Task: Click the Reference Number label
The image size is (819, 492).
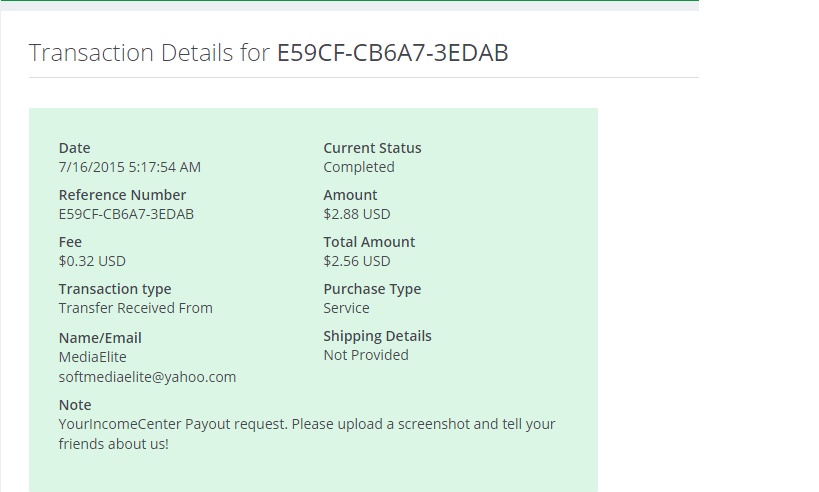Action: pos(122,195)
